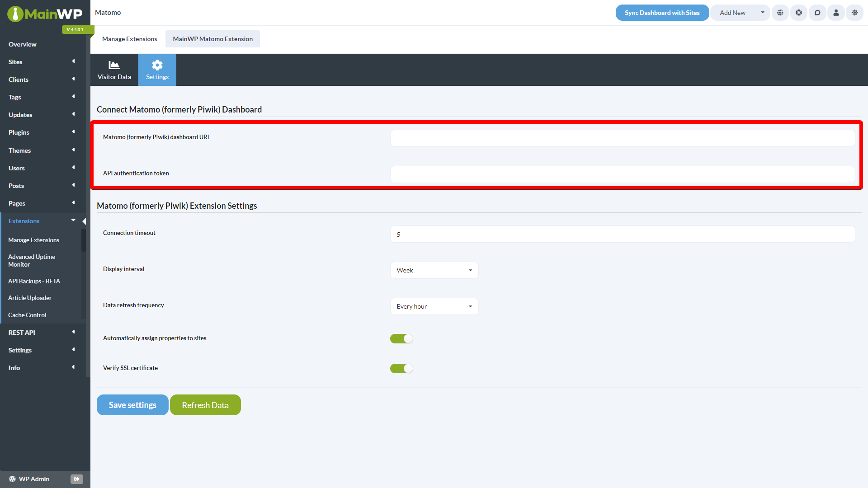Click the Save settings button
868x488 pixels.
click(x=132, y=404)
